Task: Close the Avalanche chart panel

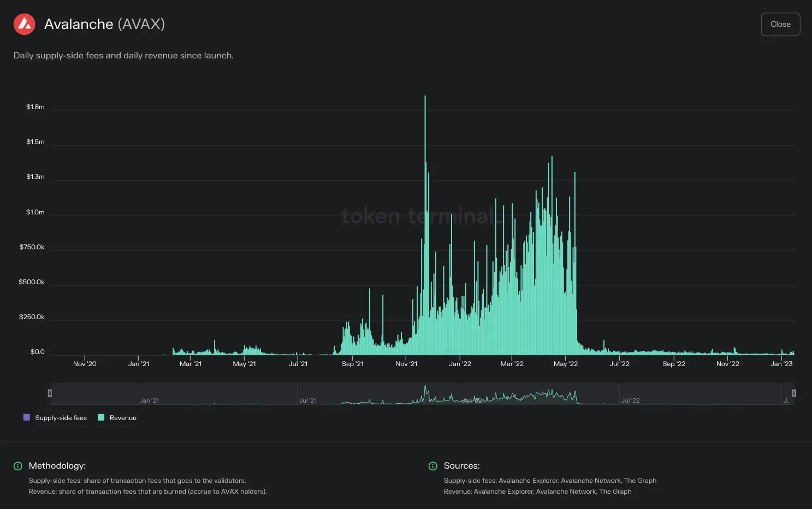Action: point(780,25)
